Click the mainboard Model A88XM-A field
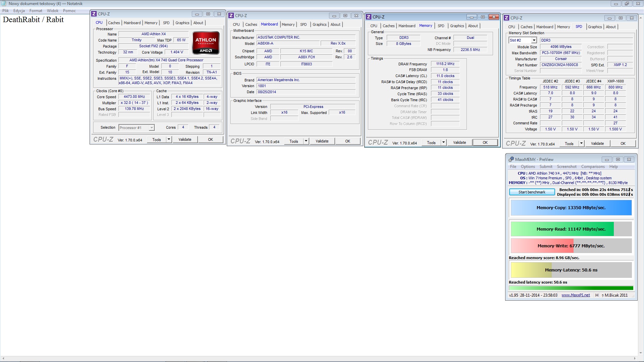 coord(288,43)
